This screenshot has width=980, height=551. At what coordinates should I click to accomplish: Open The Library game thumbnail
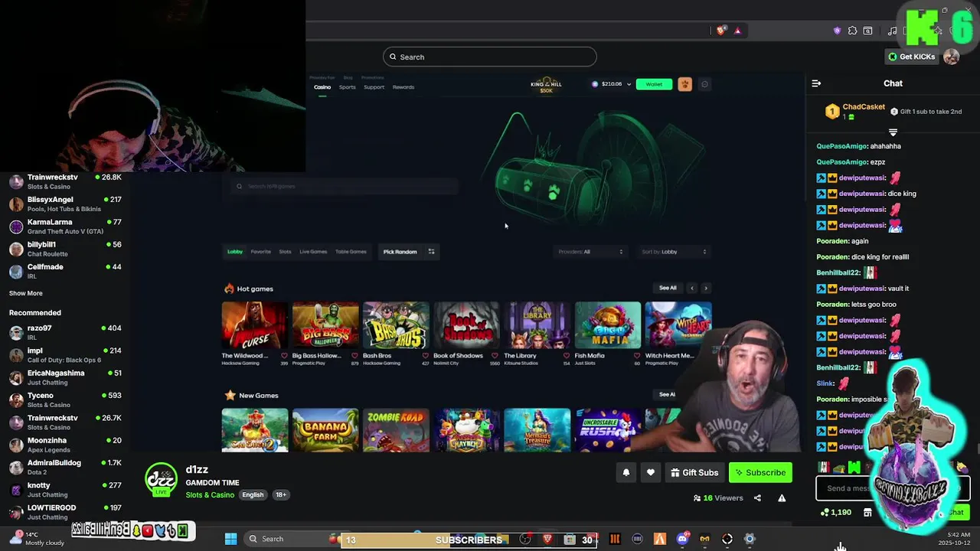coord(537,325)
